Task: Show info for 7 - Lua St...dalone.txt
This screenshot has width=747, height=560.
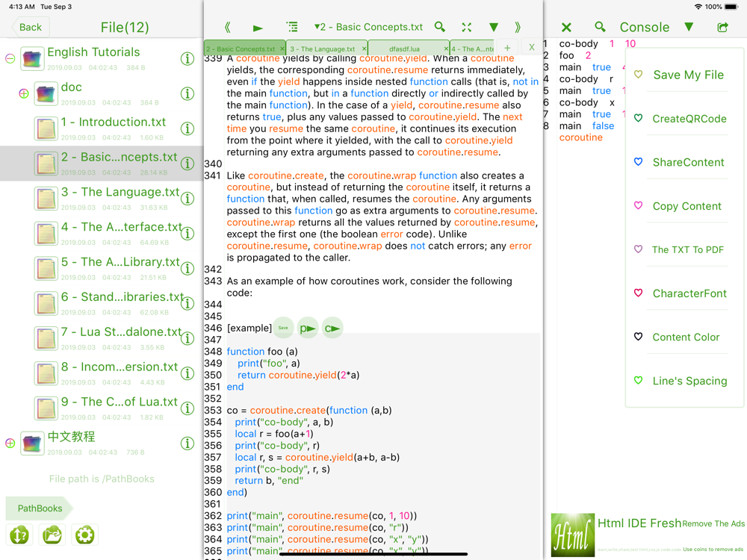Action: coord(187,338)
